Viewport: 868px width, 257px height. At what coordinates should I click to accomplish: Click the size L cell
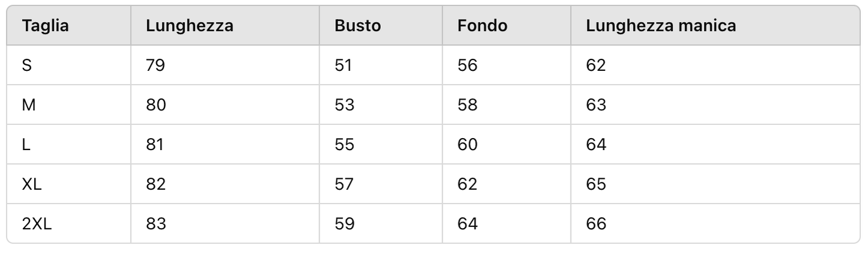(x=26, y=145)
